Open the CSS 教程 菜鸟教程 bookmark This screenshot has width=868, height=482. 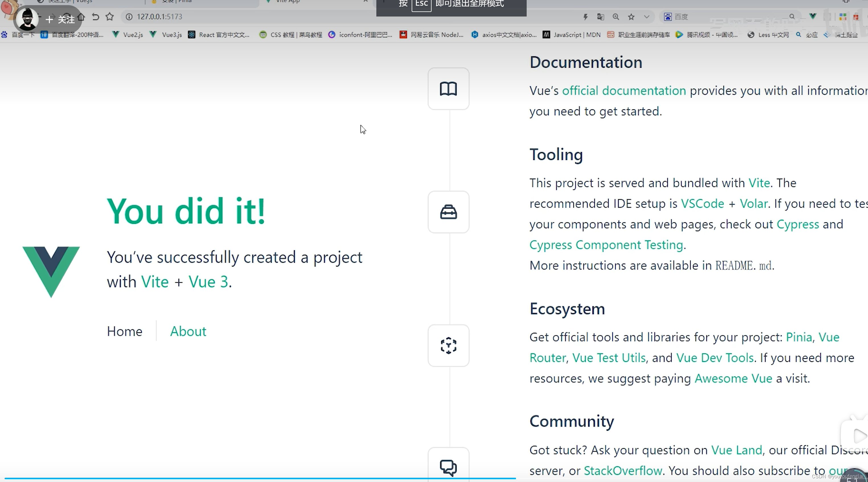pos(291,35)
